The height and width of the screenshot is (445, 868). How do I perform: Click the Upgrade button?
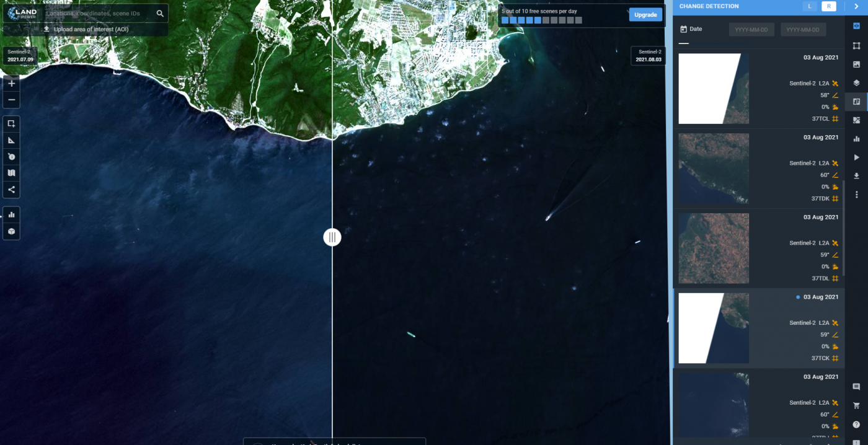click(645, 14)
